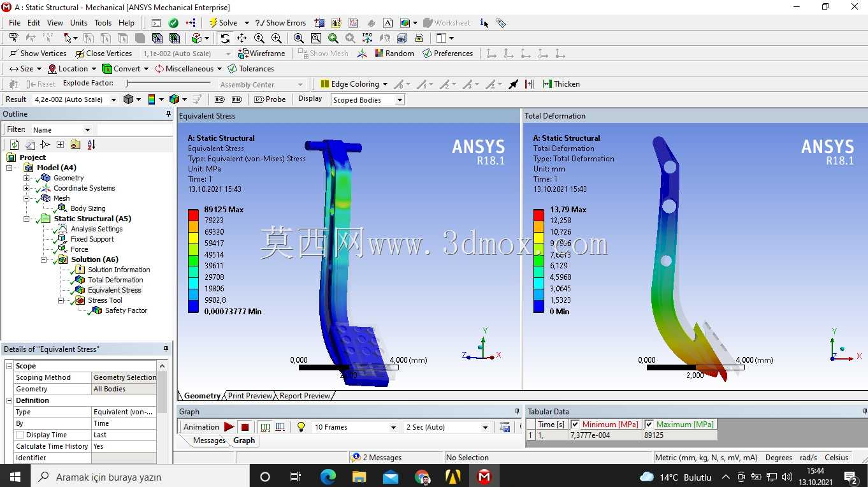Select Force in the outline tree
This screenshot has width=868, height=487.
[79, 249]
